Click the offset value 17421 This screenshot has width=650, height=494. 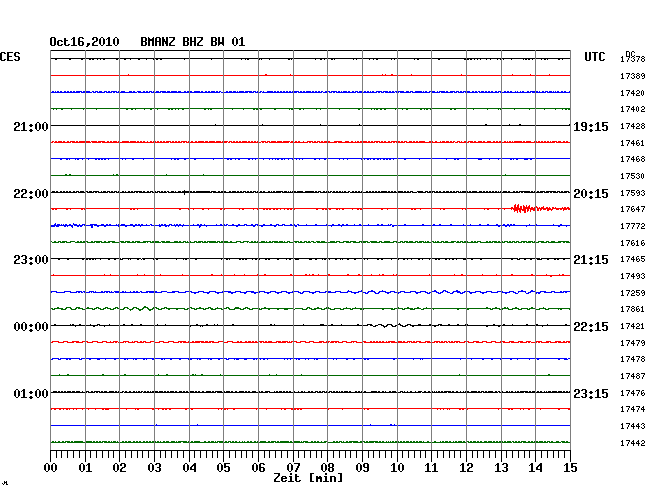pyautogui.click(x=633, y=326)
